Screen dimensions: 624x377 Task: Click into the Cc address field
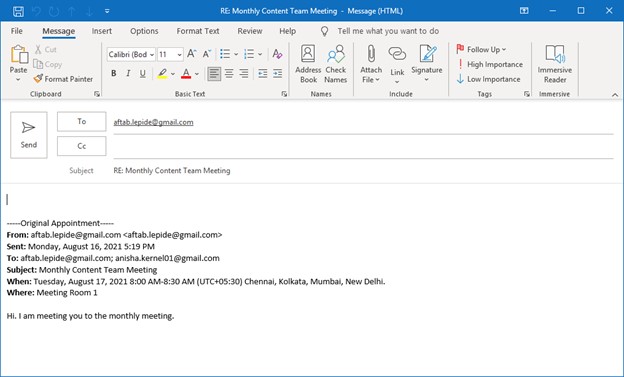[363, 147]
